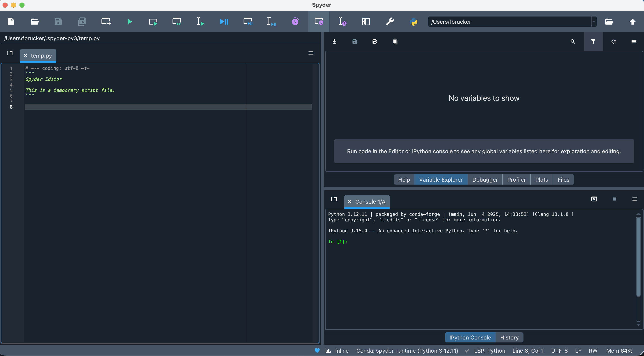644x356 pixels.
Task: Select the temp.py editor tab
Action: click(x=41, y=56)
